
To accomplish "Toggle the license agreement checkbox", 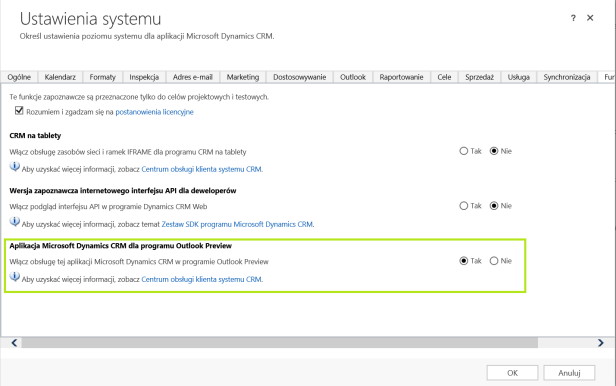I will click(19, 111).
